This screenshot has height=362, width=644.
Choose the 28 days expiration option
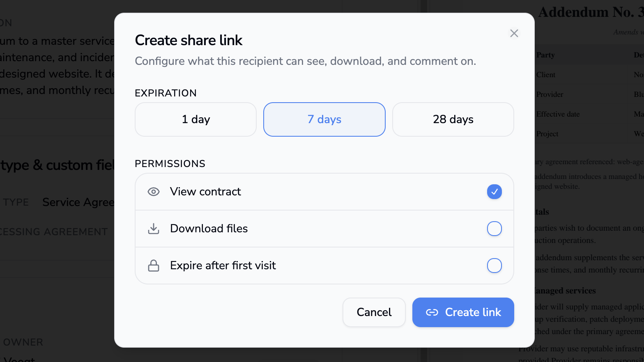click(x=453, y=119)
